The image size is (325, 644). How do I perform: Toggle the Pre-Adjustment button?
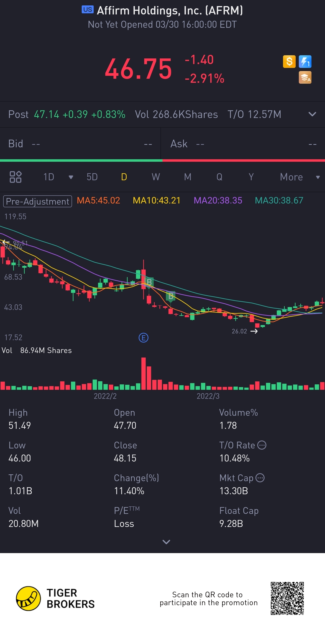point(37,201)
